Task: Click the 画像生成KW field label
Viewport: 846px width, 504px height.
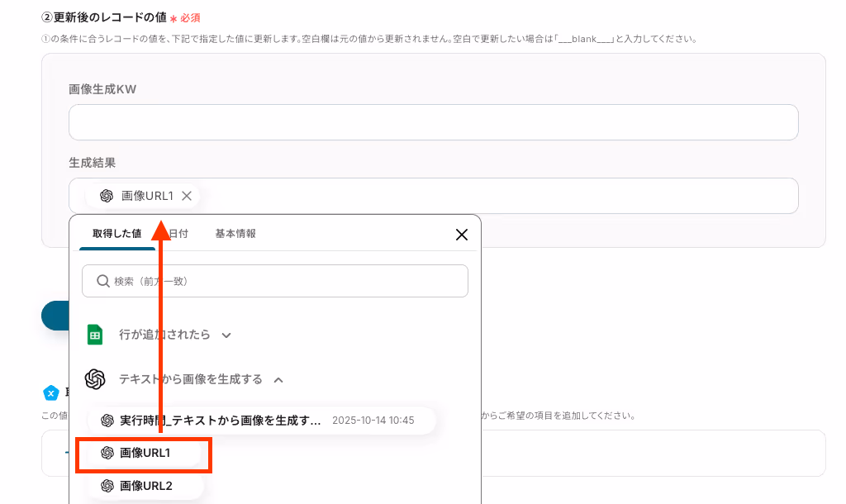Action: click(102, 89)
